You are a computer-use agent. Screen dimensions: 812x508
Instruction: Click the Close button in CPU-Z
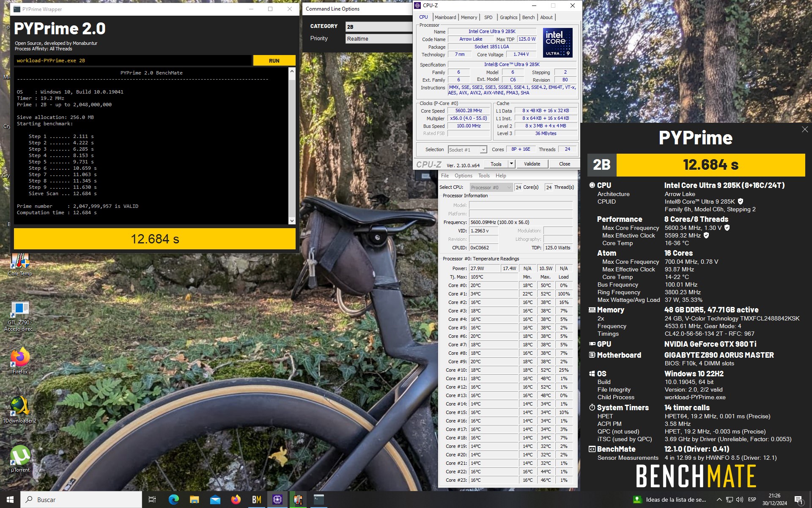click(565, 164)
